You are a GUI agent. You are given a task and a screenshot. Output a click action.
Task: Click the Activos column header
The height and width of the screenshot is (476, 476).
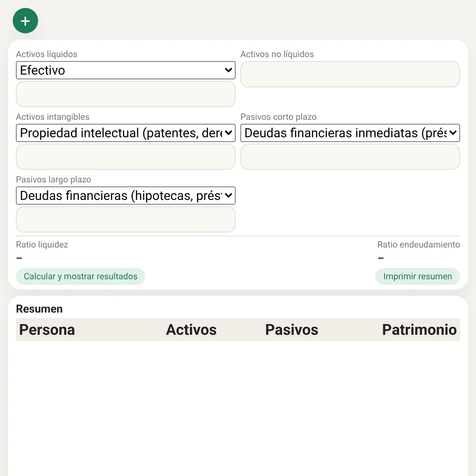click(191, 330)
